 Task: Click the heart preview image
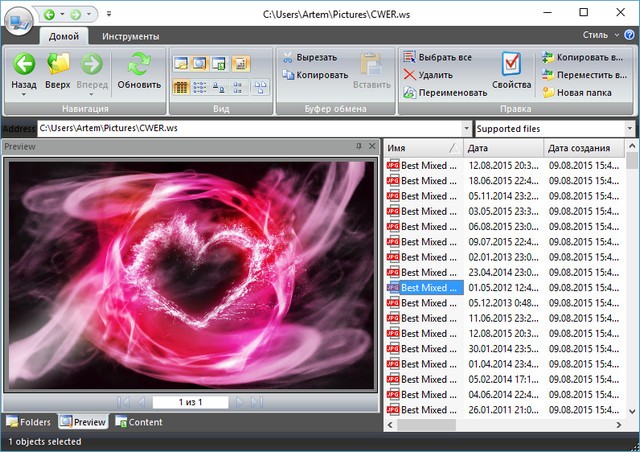191,273
